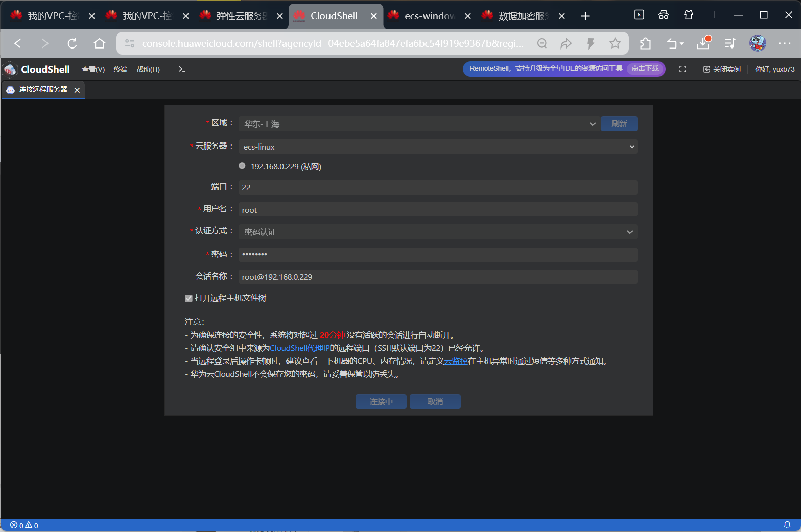Open the 帮助(H) menu

[148, 69]
